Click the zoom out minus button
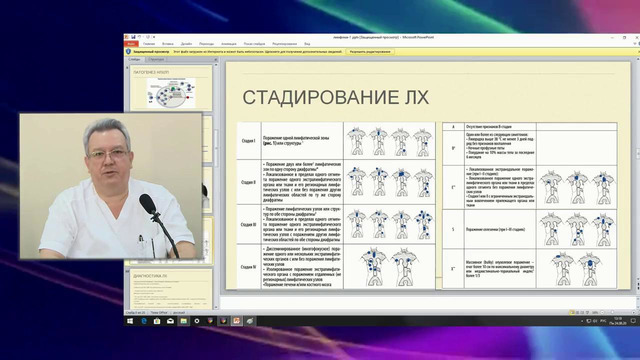This screenshot has height=360, width=640. tap(602, 313)
